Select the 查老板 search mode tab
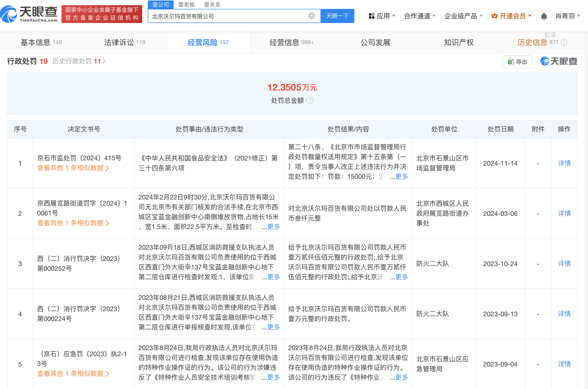Viewport: 588px width, 389px height. tap(186, 4)
